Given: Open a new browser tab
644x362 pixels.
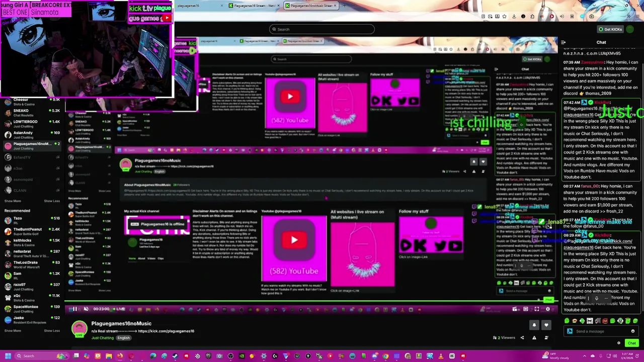Looking at the screenshot, I should coord(346,6).
